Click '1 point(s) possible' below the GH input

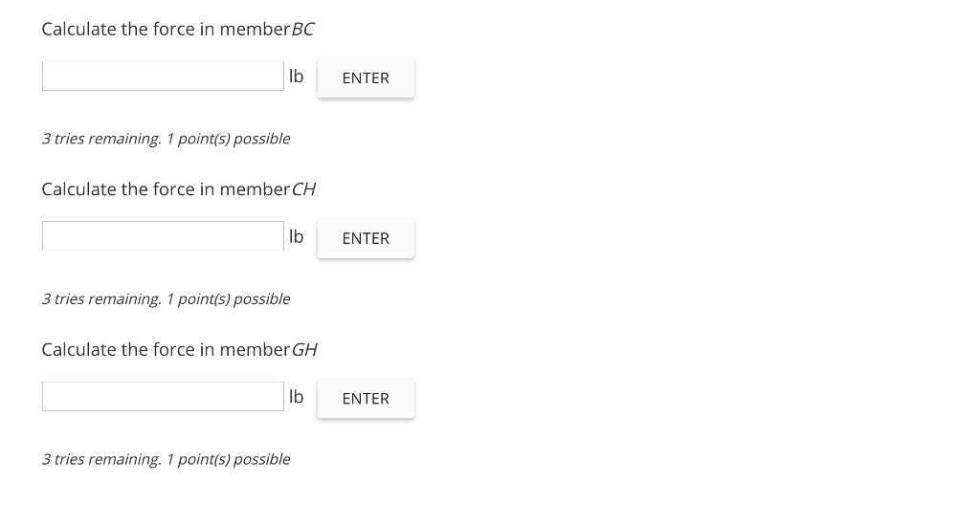click(228, 459)
